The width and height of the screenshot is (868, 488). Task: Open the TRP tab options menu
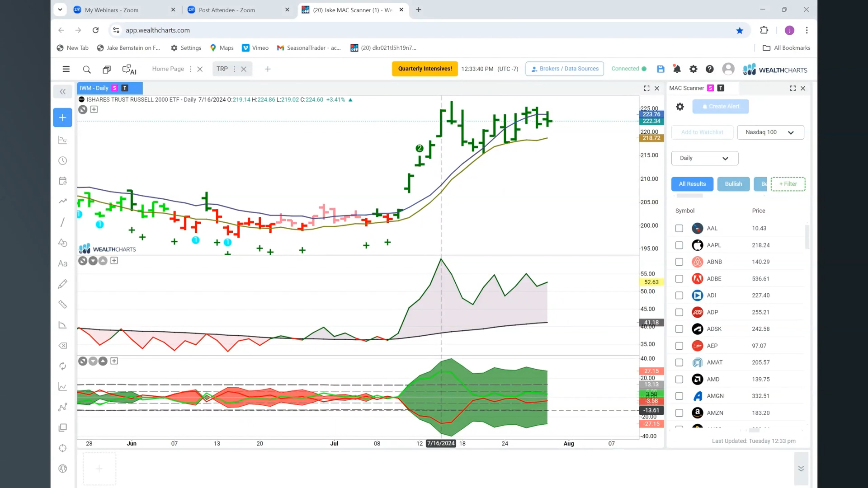234,69
